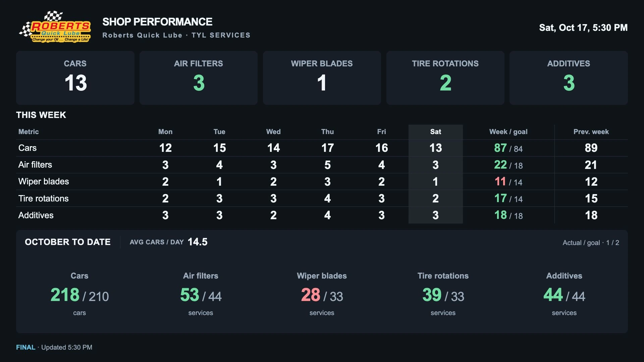Click the 'Updated 5:30 PM' footer text

pyautogui.click(x=67, y=347)
